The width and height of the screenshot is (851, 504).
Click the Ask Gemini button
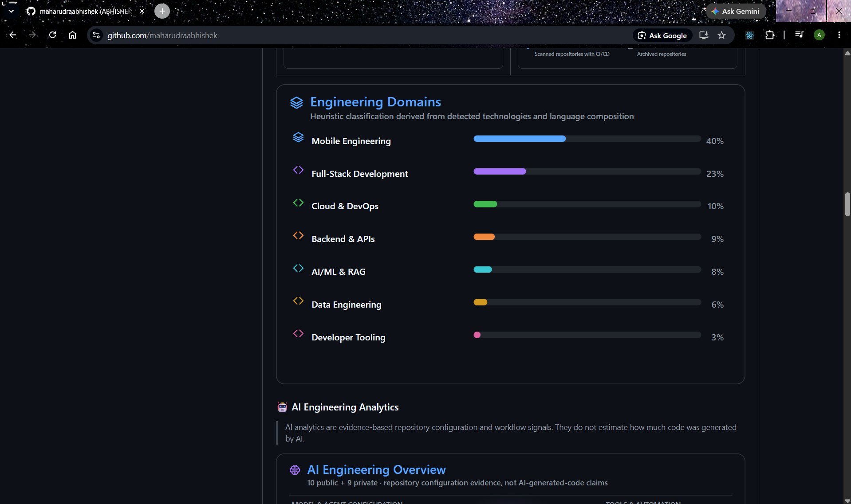[x=736, y=11]
